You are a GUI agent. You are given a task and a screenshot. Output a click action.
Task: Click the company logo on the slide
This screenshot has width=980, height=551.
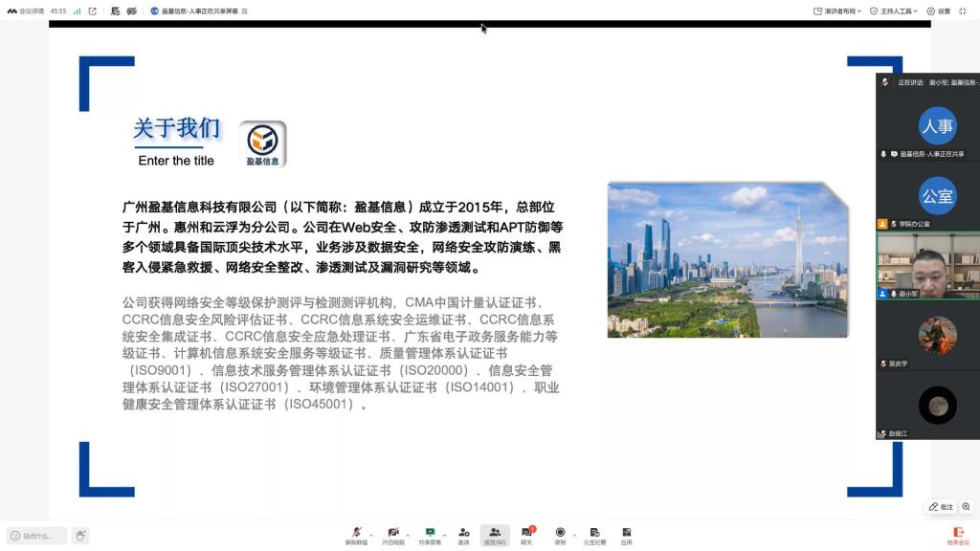[x=262, y=143]
